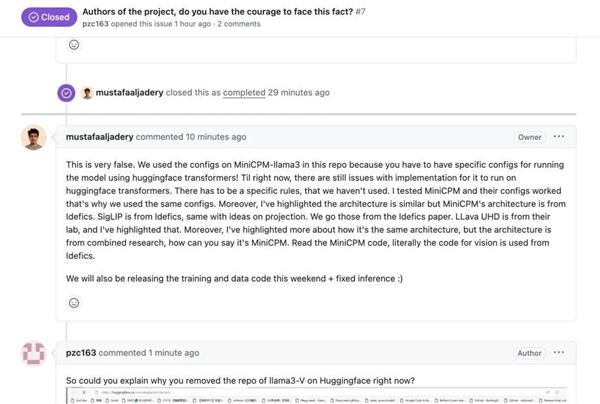The image size is (600, 404).
Task: Add emoji reaction to mustafaaljadery's comment
Action: (x=74, y=302)
